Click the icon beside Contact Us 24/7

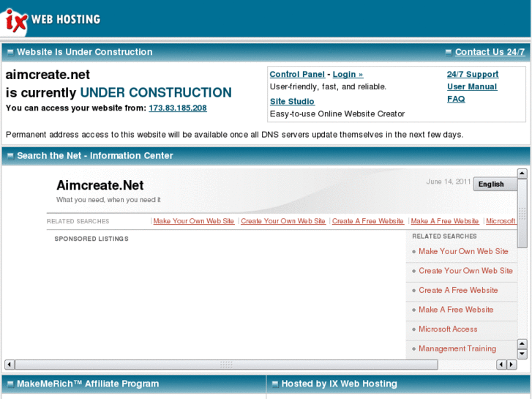click(449, 52)
